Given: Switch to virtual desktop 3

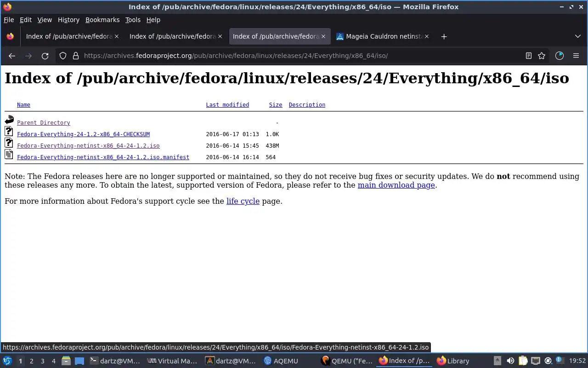Looking at the screenshot, I should pos(42,361).
